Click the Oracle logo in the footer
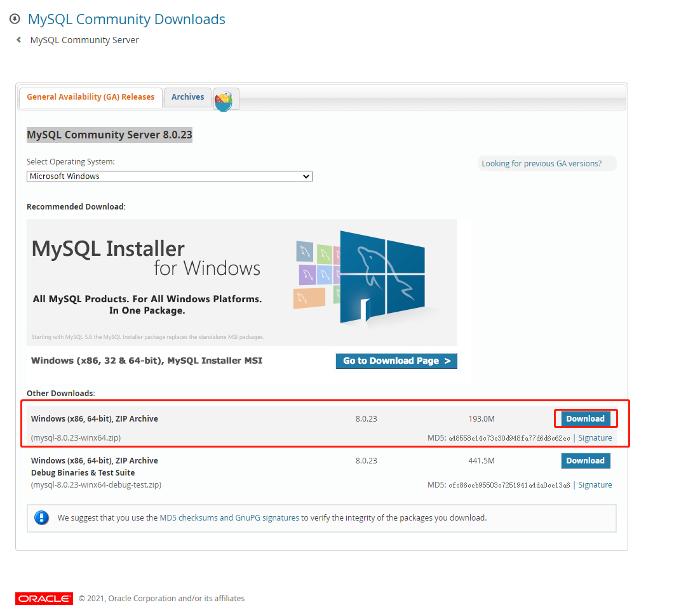This screenshot has height=612, width=700. pyautogui.click(x=44, y=598)
